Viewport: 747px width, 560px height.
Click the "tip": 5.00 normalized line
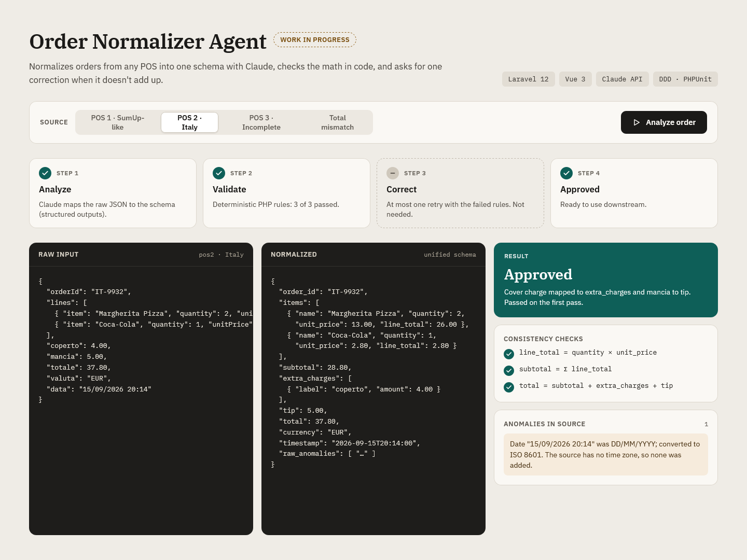[x=303, y=411]
